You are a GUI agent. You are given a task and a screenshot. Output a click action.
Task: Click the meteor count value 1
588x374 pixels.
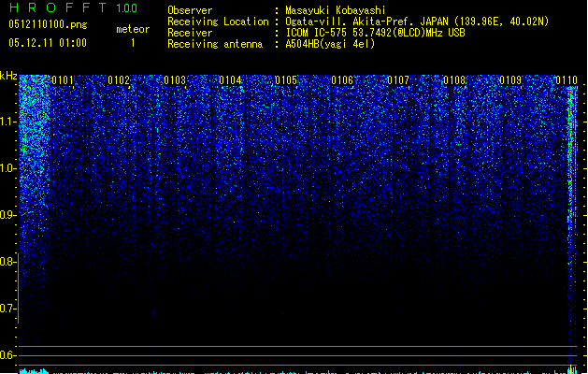[133, 43]
